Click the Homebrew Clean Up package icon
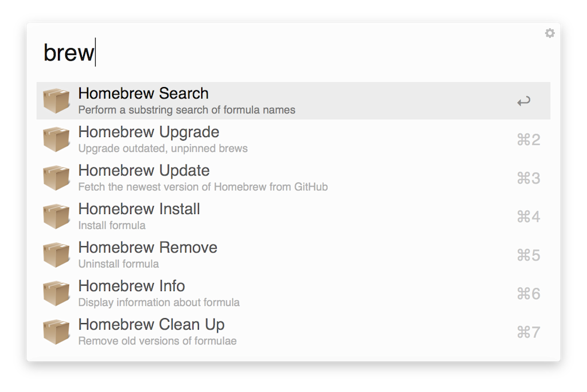Image resolution: width=587 pixels, height=392 pixels. (x=56, y=332)
